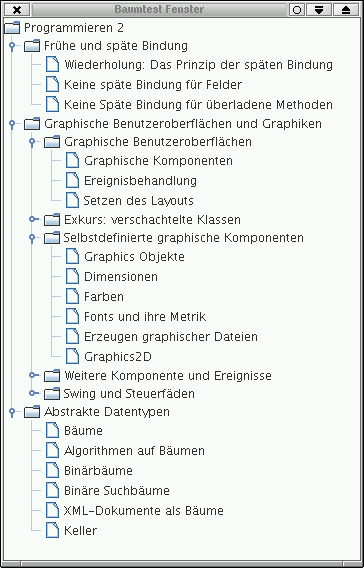
Task: Expand Weitere Komponente und Ereignisse node
Action: (x=33, y=375)
